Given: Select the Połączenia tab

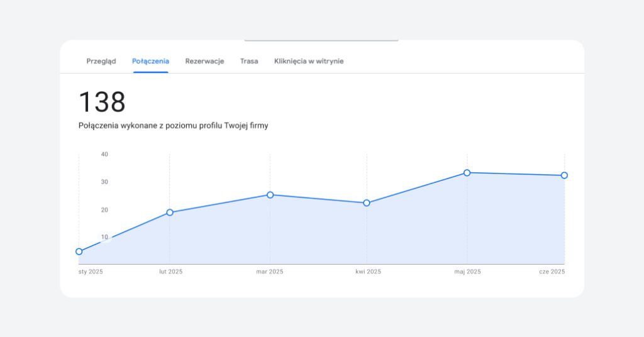Looking at the screenshot, I should [150, 61].
